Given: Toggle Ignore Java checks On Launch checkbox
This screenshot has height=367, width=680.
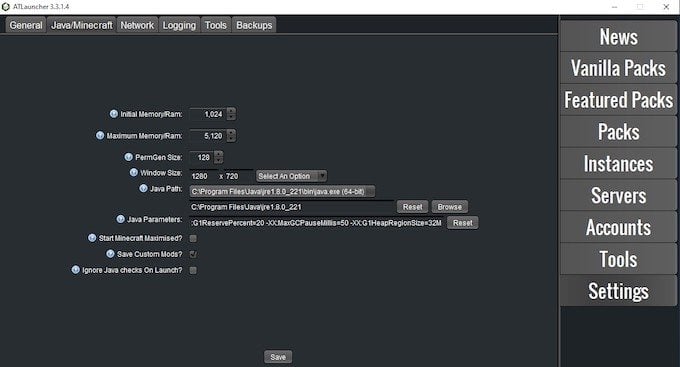Looking at the screenshot, I should [x=193, y=270].
